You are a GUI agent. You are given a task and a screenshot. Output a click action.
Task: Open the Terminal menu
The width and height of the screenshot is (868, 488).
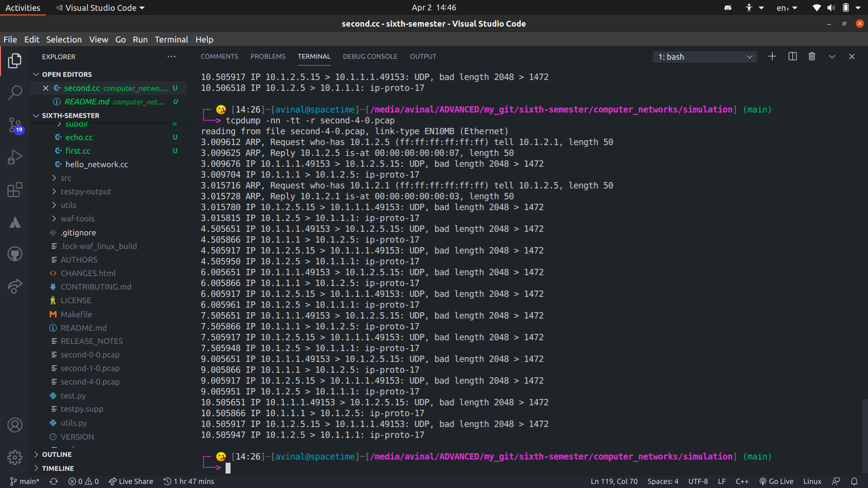click(171, 39)
